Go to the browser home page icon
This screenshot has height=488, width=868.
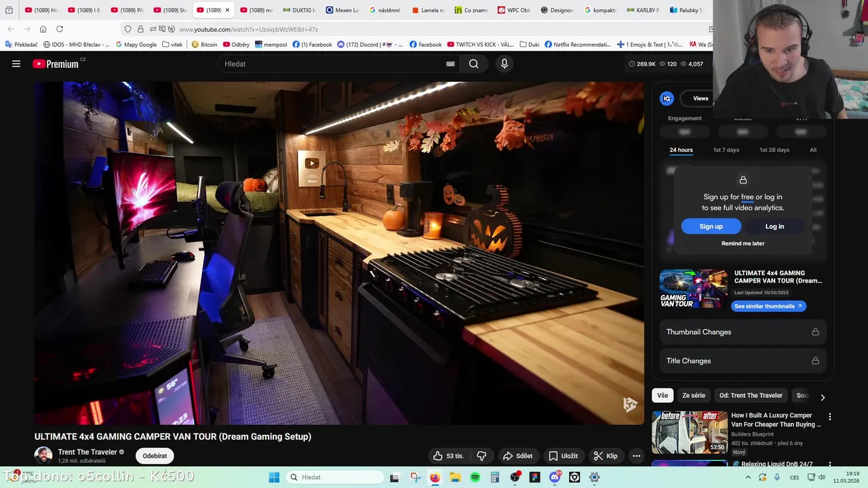point(43,29)
